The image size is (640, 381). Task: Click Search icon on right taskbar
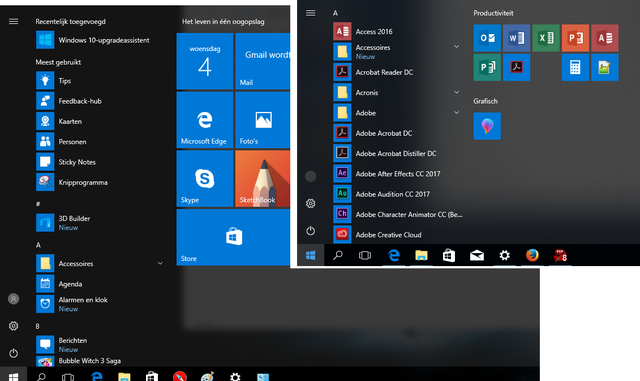click(x=338, y=256)
